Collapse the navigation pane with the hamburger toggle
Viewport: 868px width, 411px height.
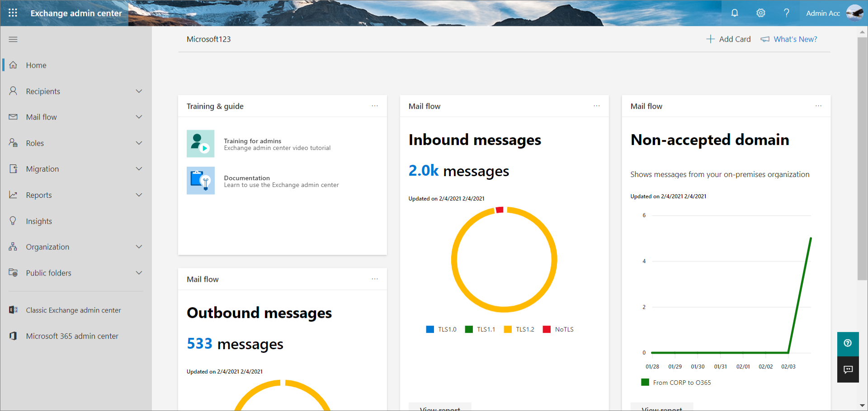13,39
